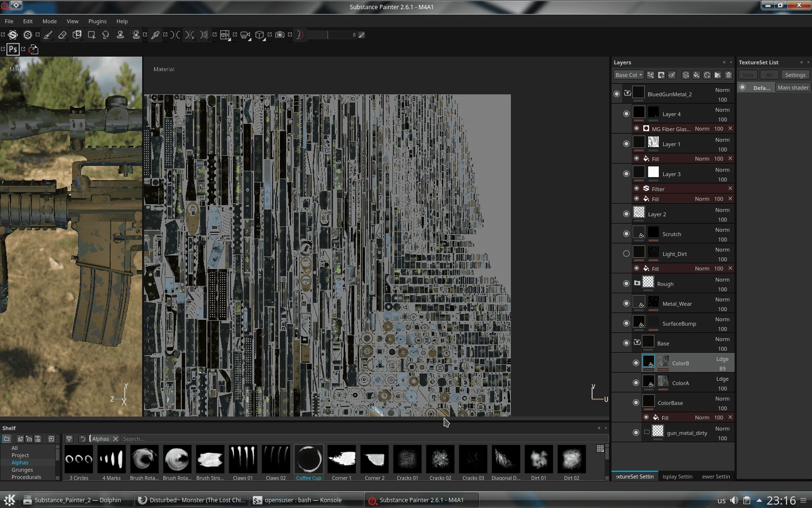812x508 pixels.
Task: Click the add mask icon in Layers
Action: (661, 75)
